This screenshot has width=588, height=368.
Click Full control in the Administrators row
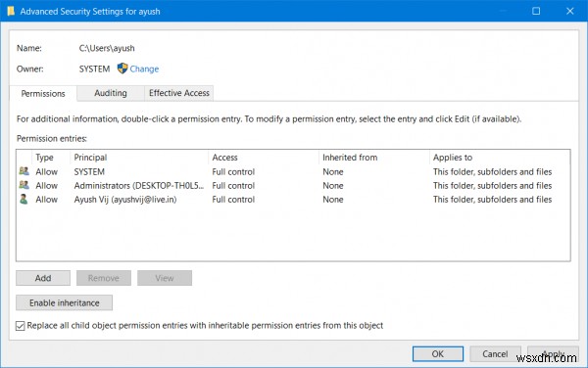(x=233, y=186)
